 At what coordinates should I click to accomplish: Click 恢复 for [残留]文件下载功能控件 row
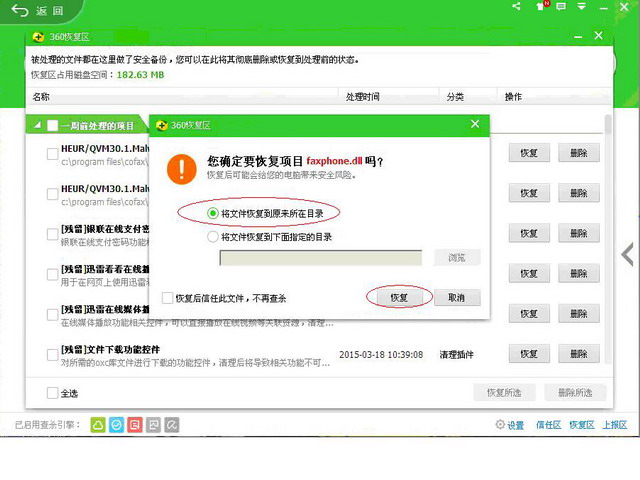pyautogui.click(x=529, y=353)
